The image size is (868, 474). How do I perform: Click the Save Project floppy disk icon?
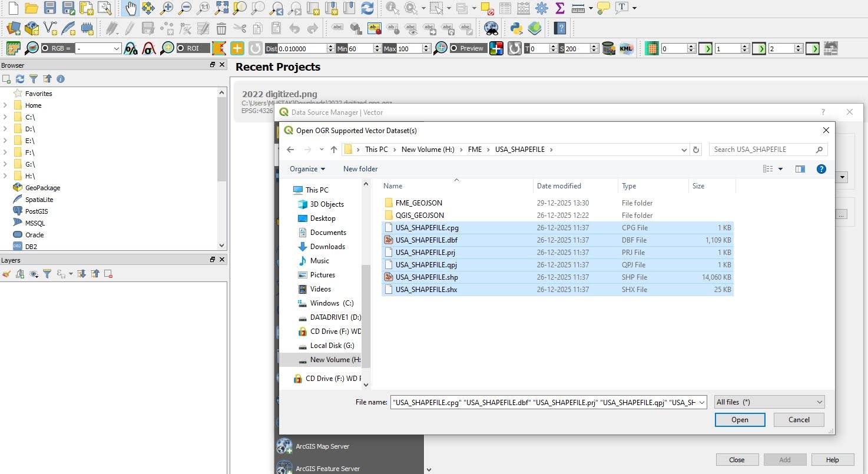pos(50,8)
